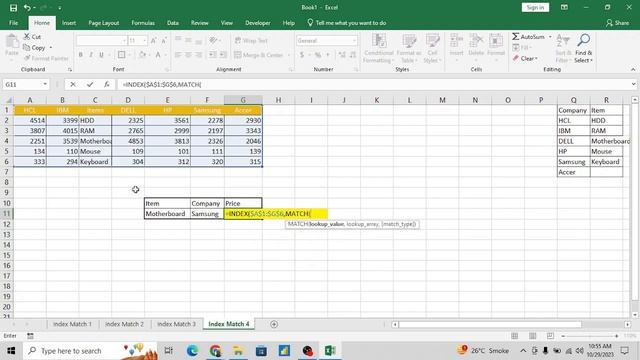Click the Paste clipboard icon

tap(12, 42)
